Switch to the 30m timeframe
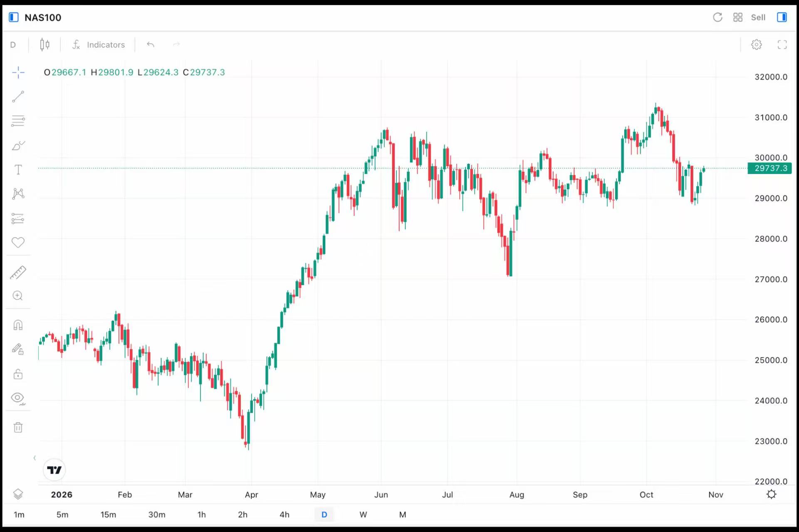Screen dimensions: 799x532 [157, 515]
